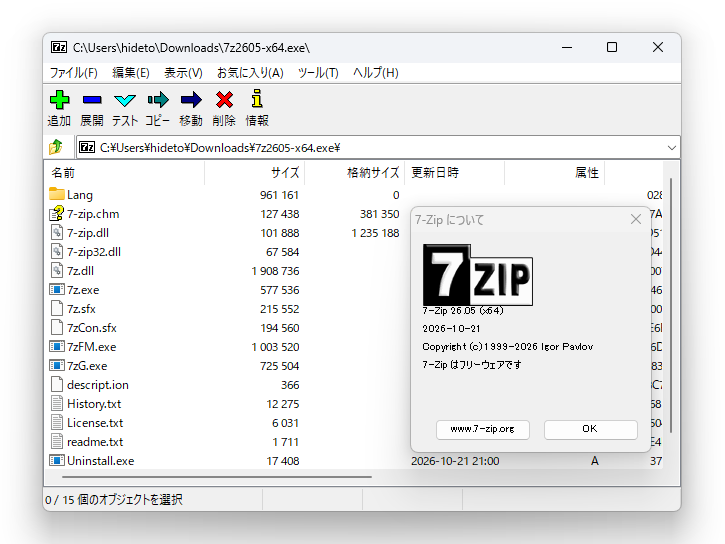The width and height of the screenshot is (725, 544).
Task: Sort by 更新日時 column header
Action: point(455,173)
